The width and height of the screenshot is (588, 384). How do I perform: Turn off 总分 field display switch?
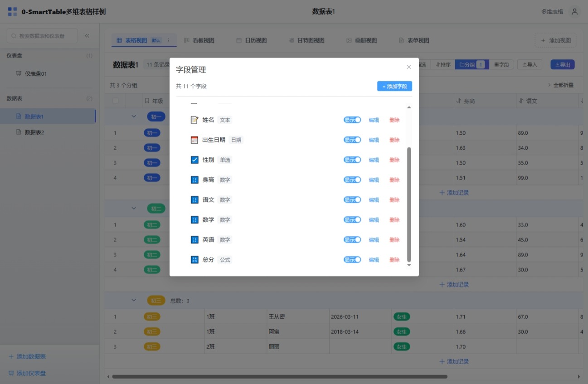[352, 260]
